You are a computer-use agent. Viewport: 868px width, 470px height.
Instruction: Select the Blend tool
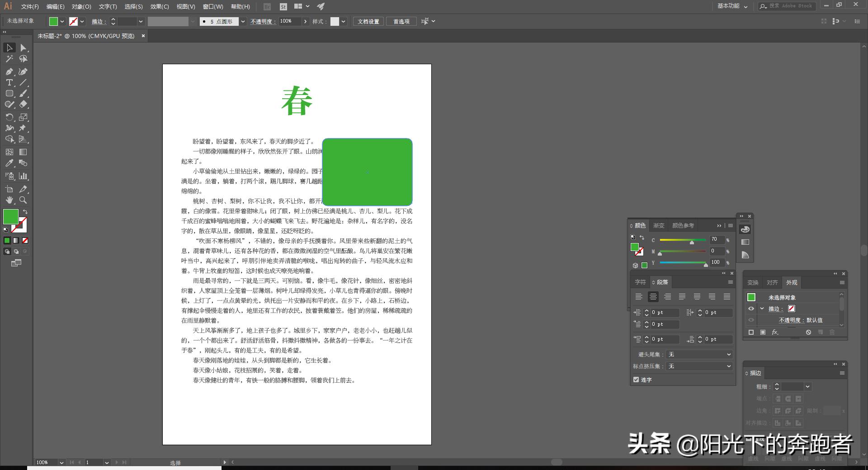coord(24,163)
